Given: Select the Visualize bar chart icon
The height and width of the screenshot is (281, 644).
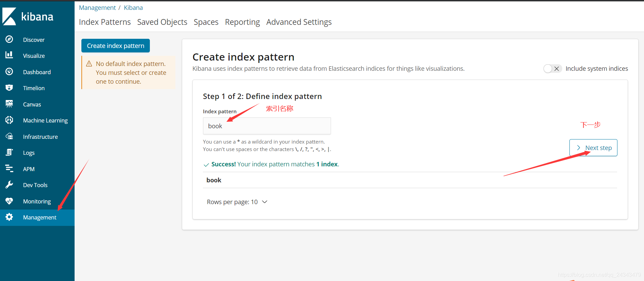Looking at the screenshot, I should [x=9, y=55].
